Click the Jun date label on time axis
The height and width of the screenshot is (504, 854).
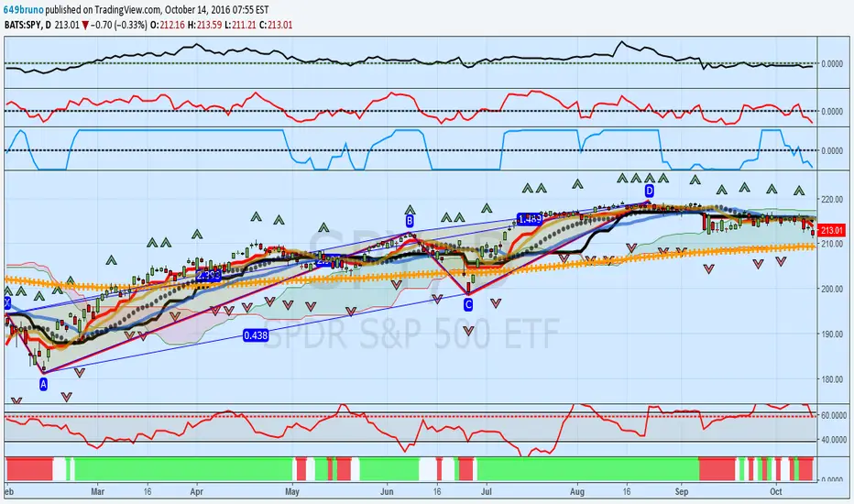tap(387, 491)
